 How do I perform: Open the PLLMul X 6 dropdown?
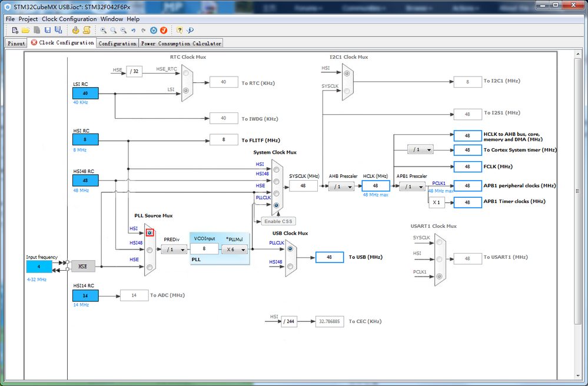(234, 249)
